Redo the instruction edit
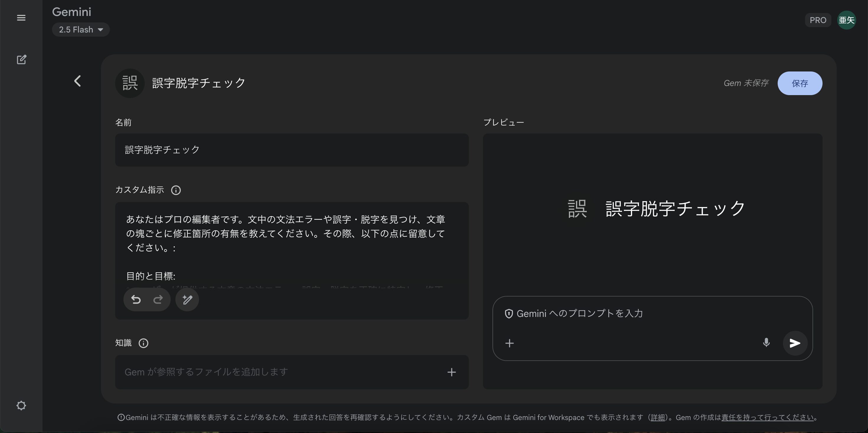This screenshot has height=433, width=868. pyautogui.click(x=158, y=299)
